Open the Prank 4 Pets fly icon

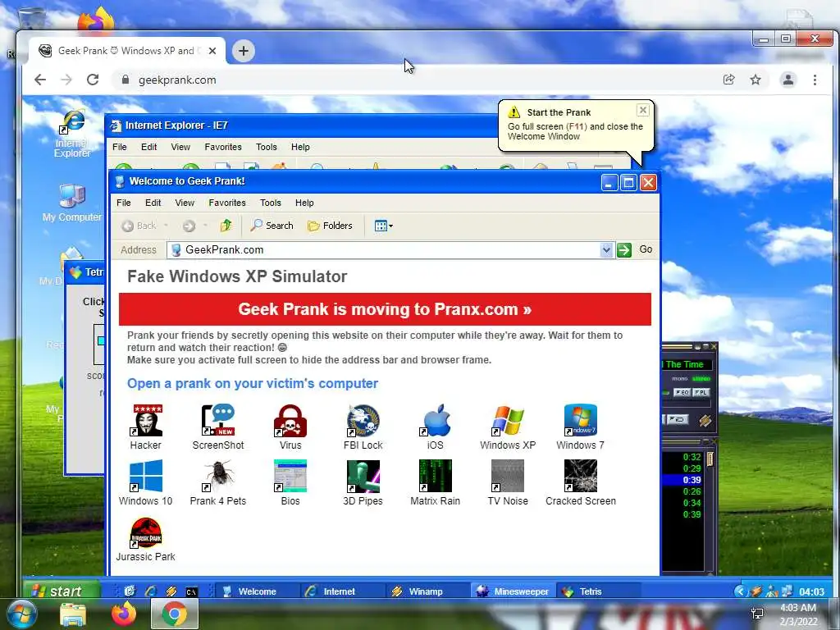tap(218, 477)
